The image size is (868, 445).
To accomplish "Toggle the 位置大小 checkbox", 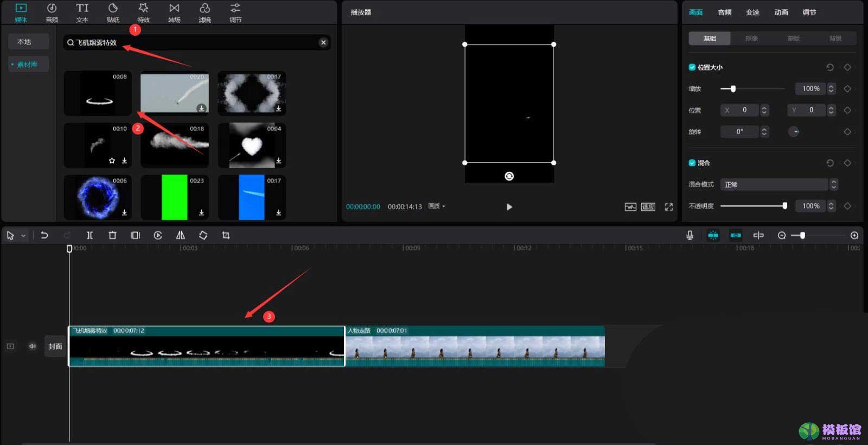I will click(692, 67).
